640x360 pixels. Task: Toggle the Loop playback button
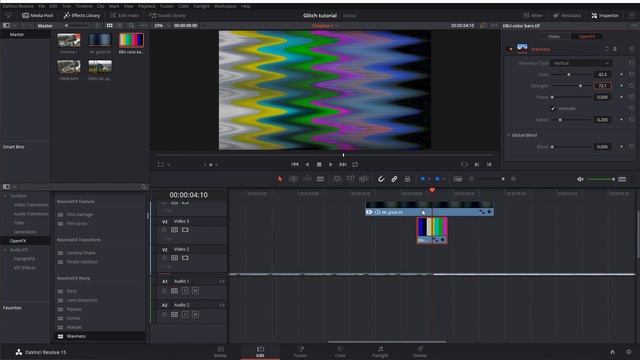coord(355,164)
